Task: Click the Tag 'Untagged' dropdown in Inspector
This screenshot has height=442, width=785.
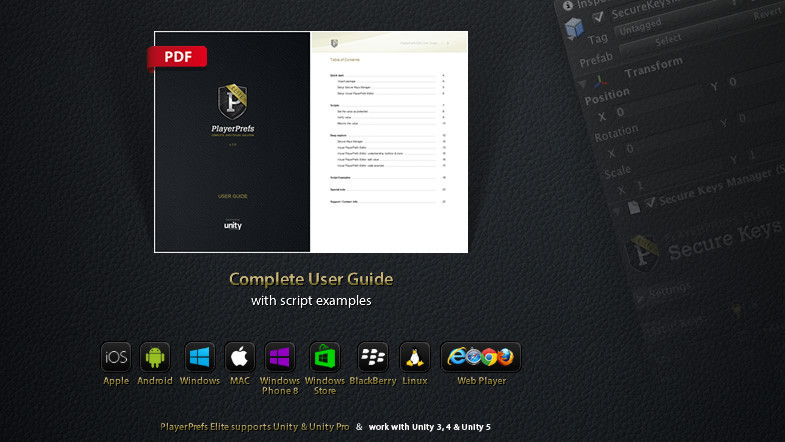Action: pos(671,21)
